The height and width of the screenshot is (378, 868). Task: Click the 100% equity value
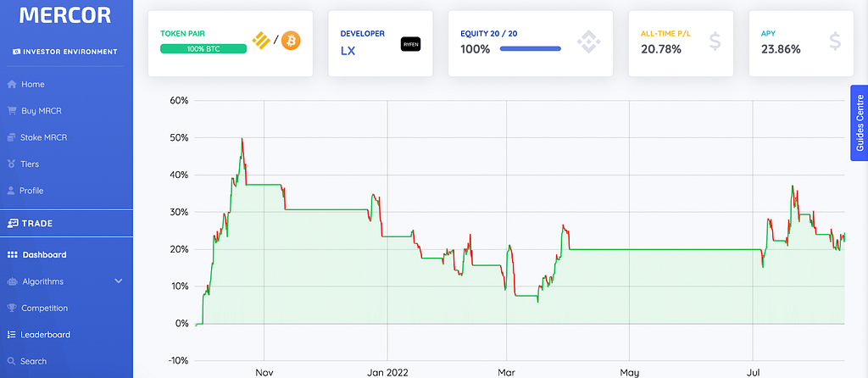point(476,49)
